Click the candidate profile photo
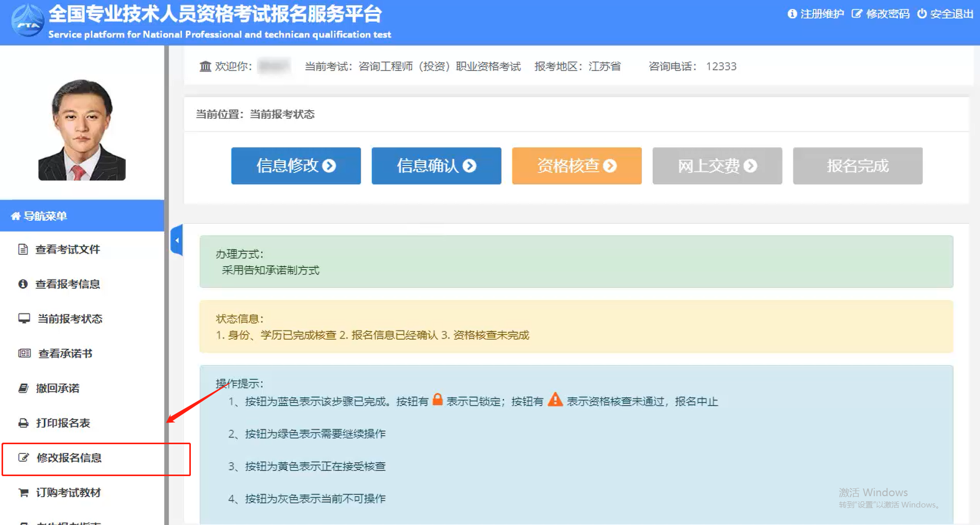Image resolution: width=980 pixels, height=525 pixels. (x=82, y=130)
